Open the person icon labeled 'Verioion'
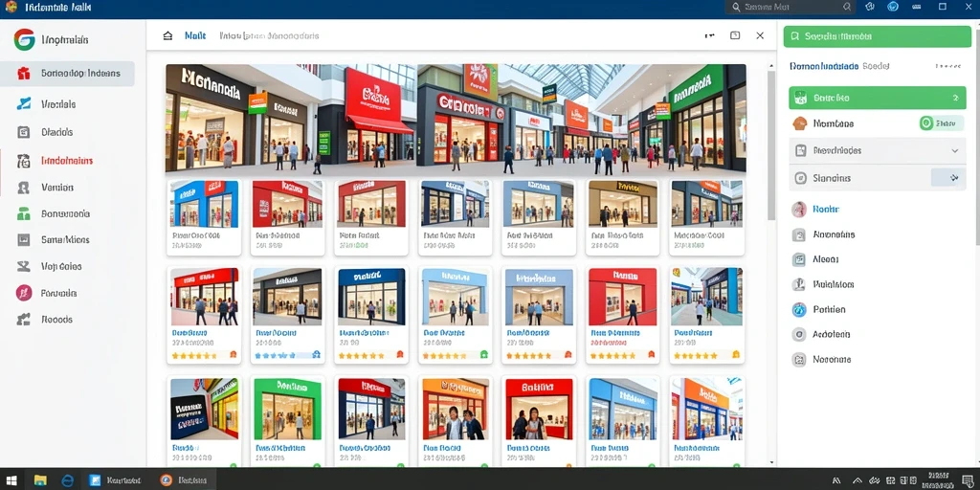980x490 pixels. 24,187
